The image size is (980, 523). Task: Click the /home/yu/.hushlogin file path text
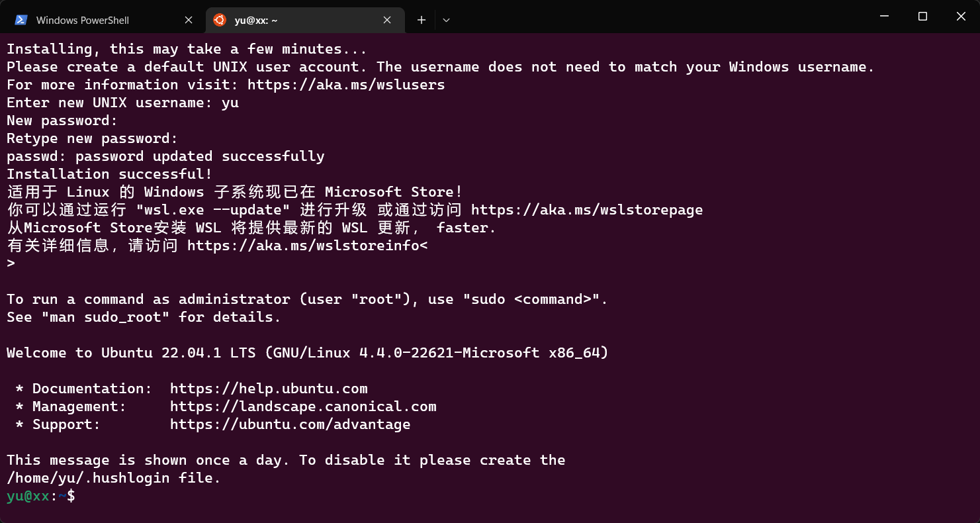click(x=88, y=478)
